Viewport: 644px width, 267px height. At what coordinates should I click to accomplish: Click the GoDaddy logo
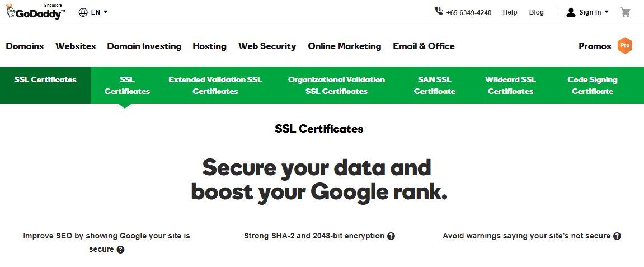[x=36, y=12]
